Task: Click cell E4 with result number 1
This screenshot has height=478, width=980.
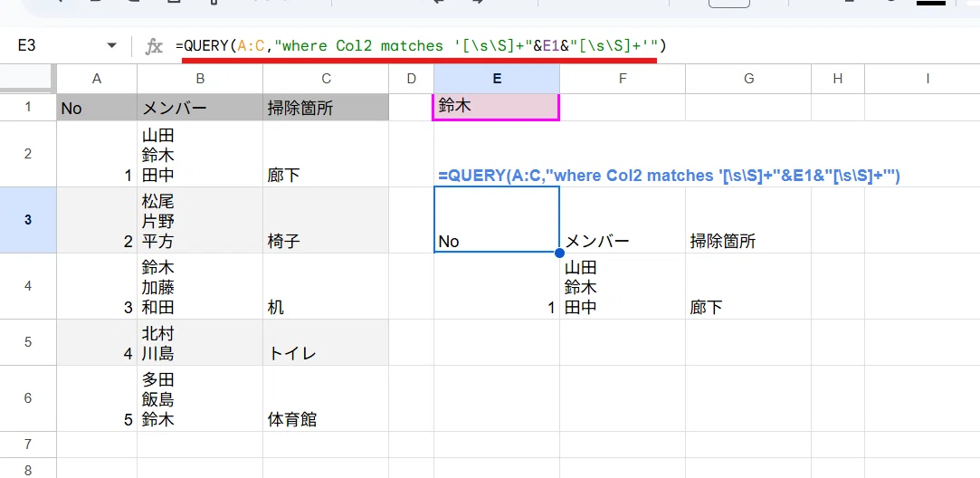Action: coord(497,286)
